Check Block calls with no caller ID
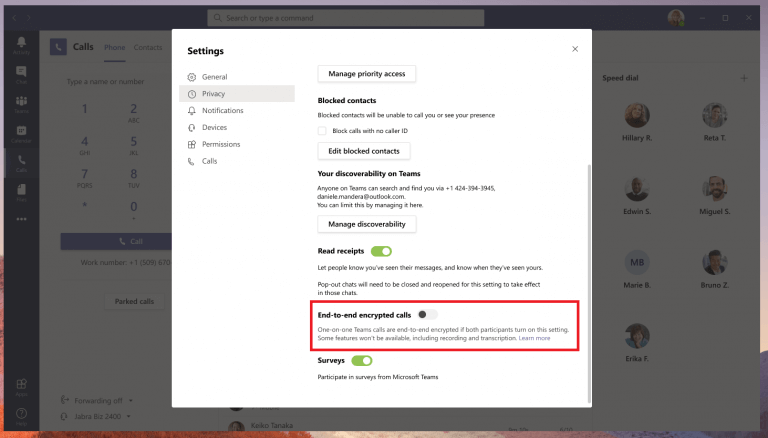 pyautogui.click(x=323, y=131)
